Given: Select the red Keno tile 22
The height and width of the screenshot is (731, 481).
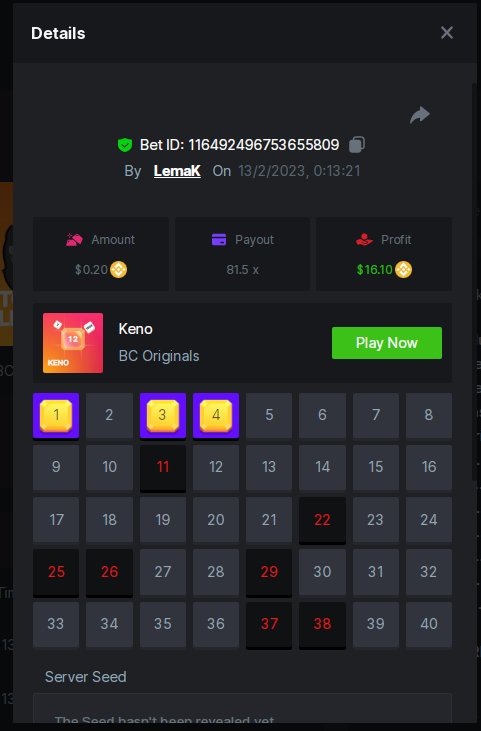Looking at the screenshot, I should click(322, 520).
